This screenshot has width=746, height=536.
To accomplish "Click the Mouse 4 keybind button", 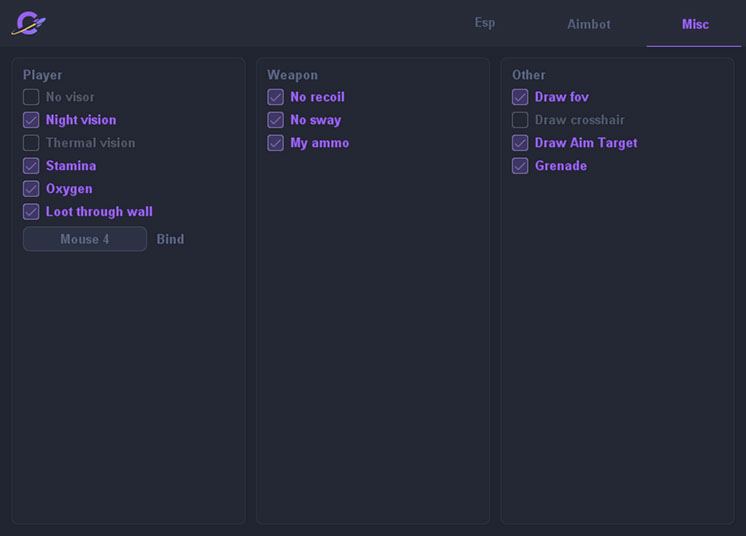I will [85, 239].
